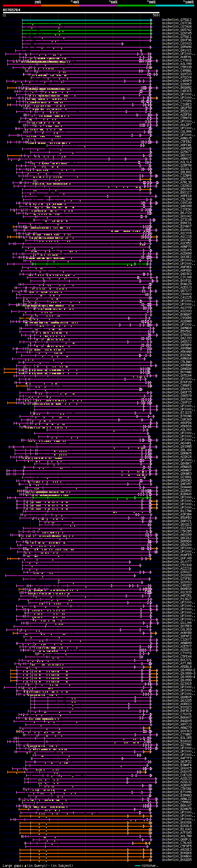This screenshot has height=868, width=197.
Task: Select label UniRef100_Q39967
Action: (177, 84)
